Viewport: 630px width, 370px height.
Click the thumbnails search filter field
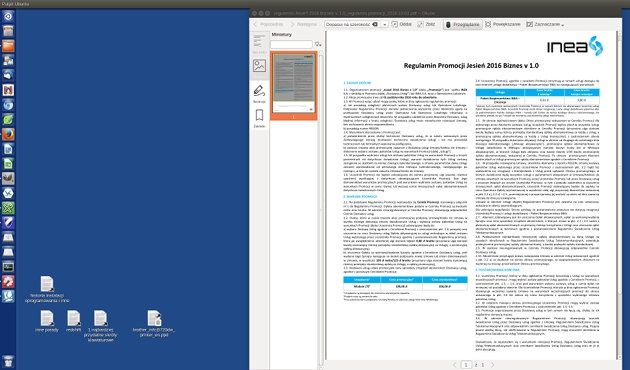point(291,44)
